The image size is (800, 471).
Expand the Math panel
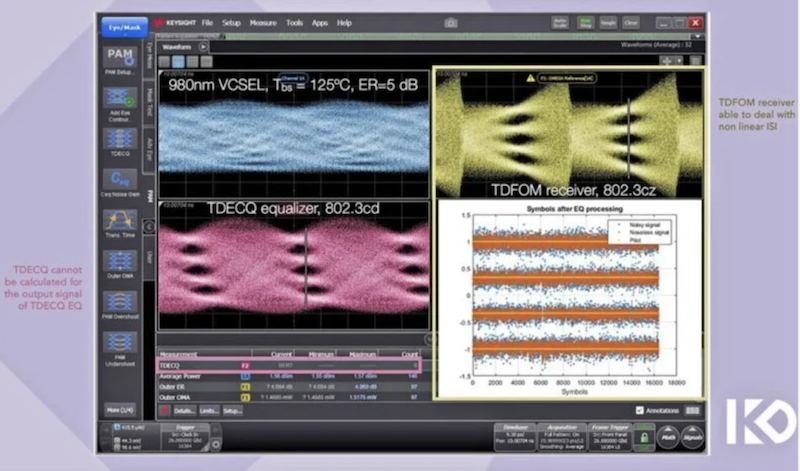click(668, 437)
